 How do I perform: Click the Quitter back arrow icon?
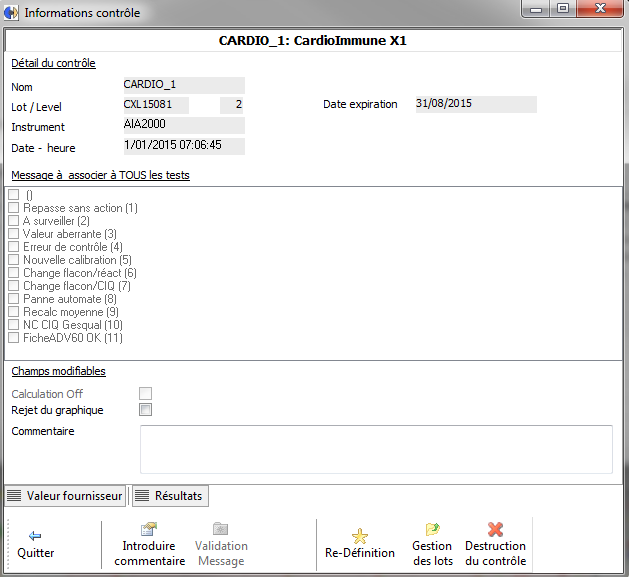(35, 536)
